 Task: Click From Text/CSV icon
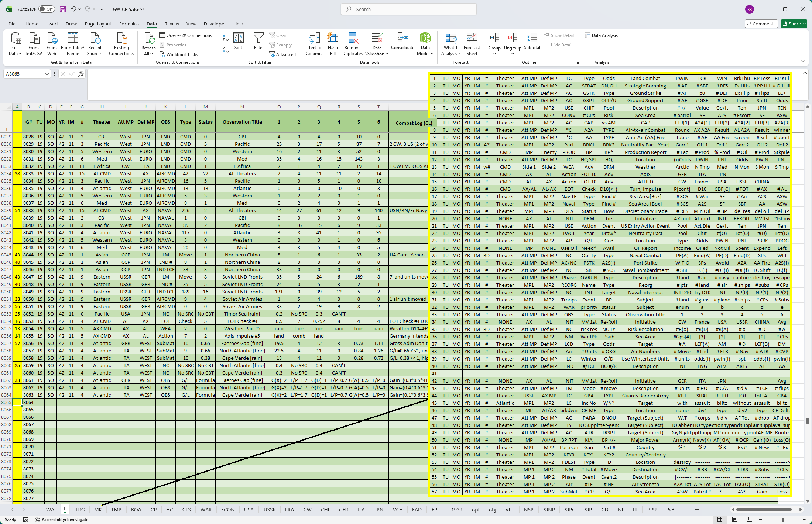click(34, 44)
